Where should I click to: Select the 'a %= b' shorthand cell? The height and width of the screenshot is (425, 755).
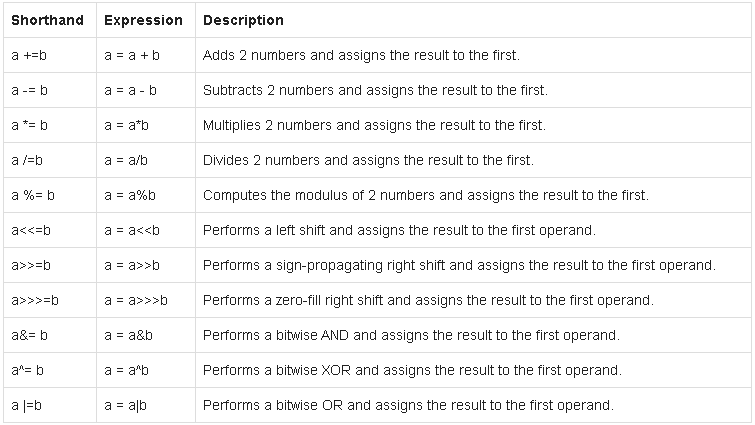tap(33, 195)
